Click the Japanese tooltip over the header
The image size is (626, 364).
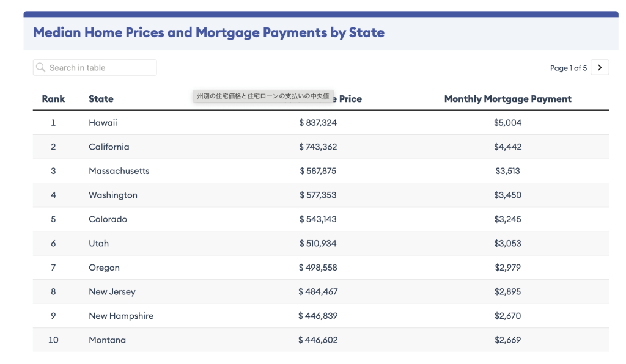(x=263, y=96)
